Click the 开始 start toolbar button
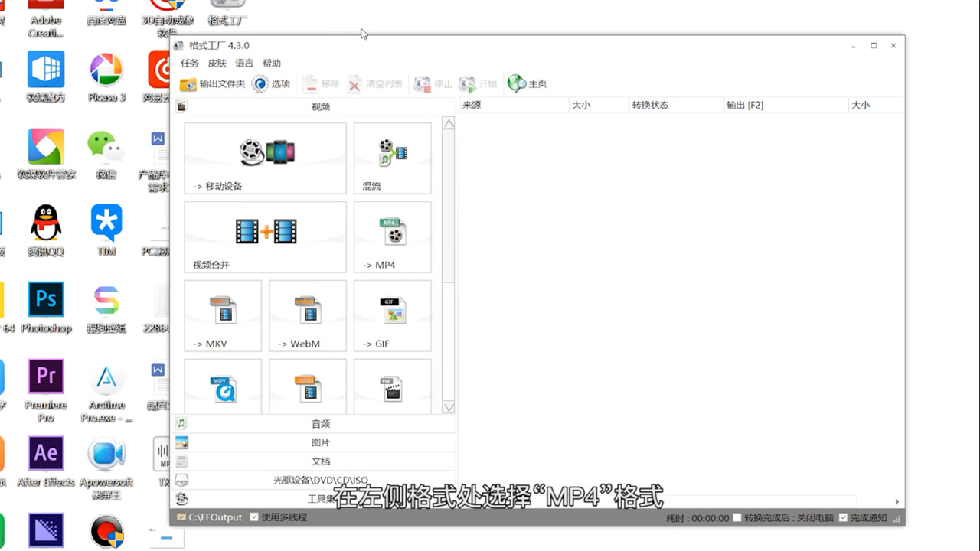 [478, 84]
